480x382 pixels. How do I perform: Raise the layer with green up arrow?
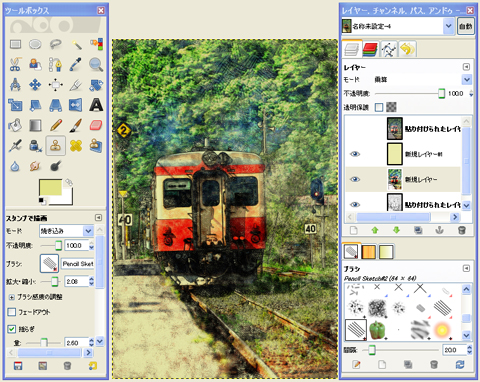click(375, 230)
